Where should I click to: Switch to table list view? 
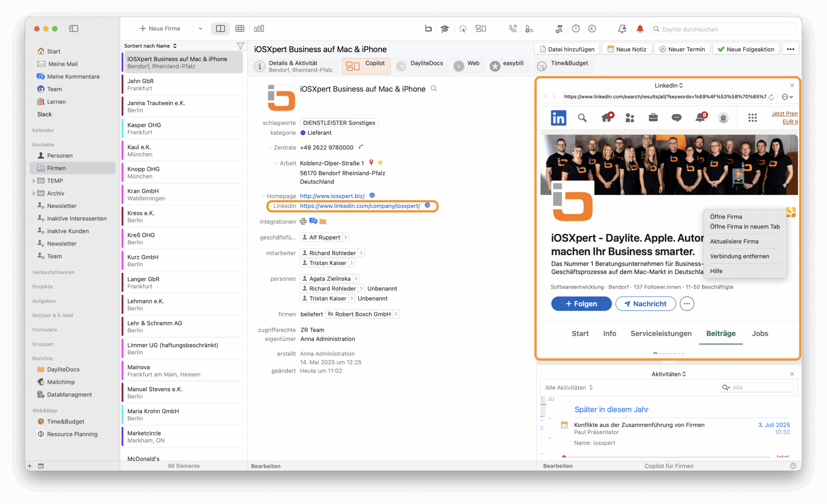click(x=240, y=28)
